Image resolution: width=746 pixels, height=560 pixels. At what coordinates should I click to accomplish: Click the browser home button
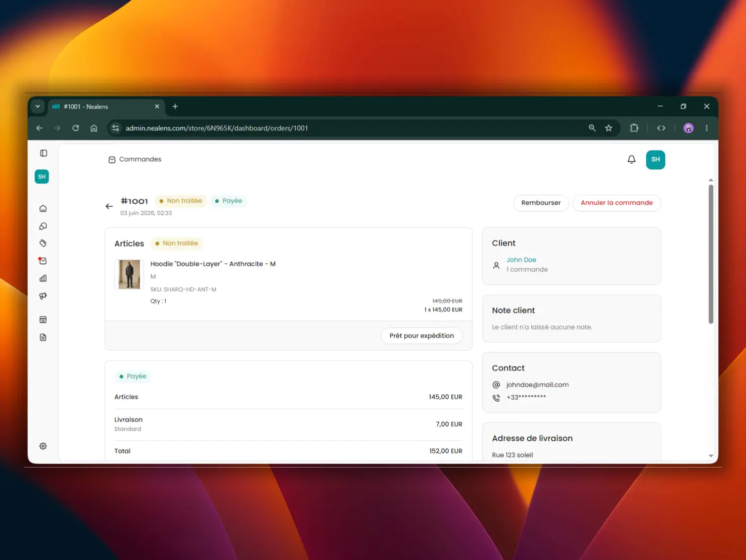(94, 128)
